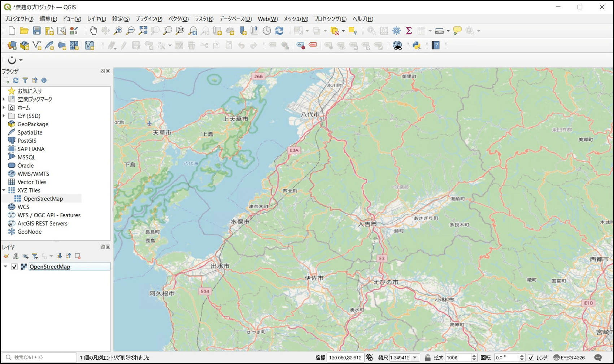Open the plugin reloader dropdown arrow
Viewport: 614px width, 364px height.
[21, 60]
